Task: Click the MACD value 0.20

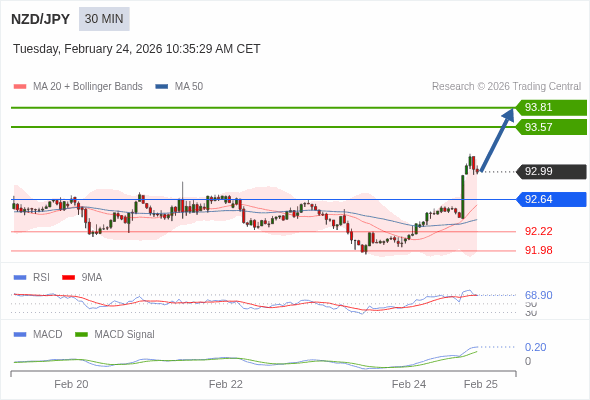Action: pyautogui.click(x=535, y=347)
